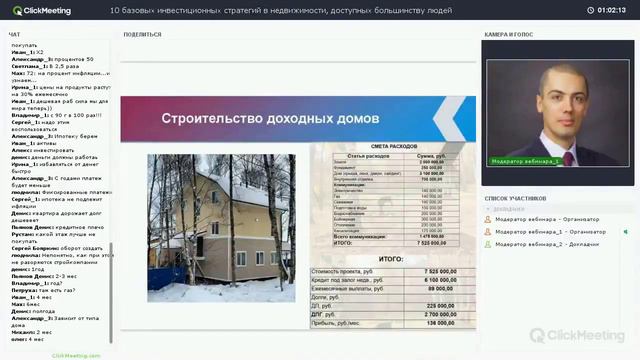Click chat message 'денис: 1год'
The height and width of the screenshot is (360, 640).
28,269
